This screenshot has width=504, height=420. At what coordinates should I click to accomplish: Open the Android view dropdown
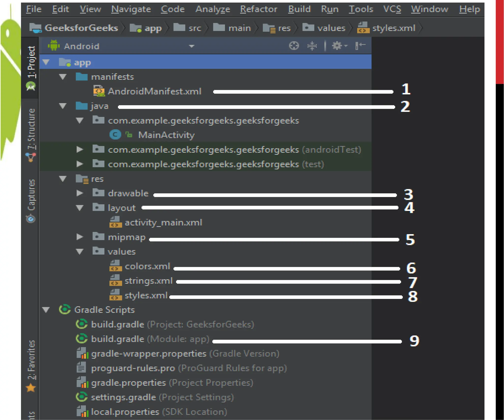click(x=191, y=46)
